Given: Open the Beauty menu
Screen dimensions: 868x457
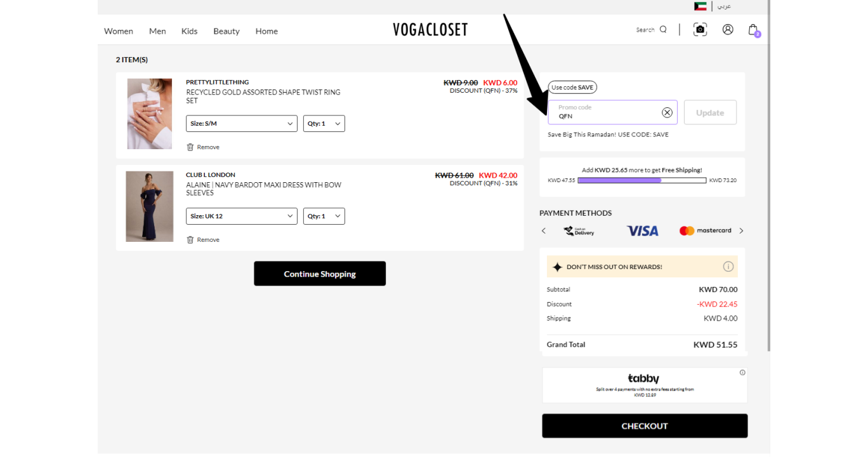Looking at the screenshot, I should tap(227, 31).
